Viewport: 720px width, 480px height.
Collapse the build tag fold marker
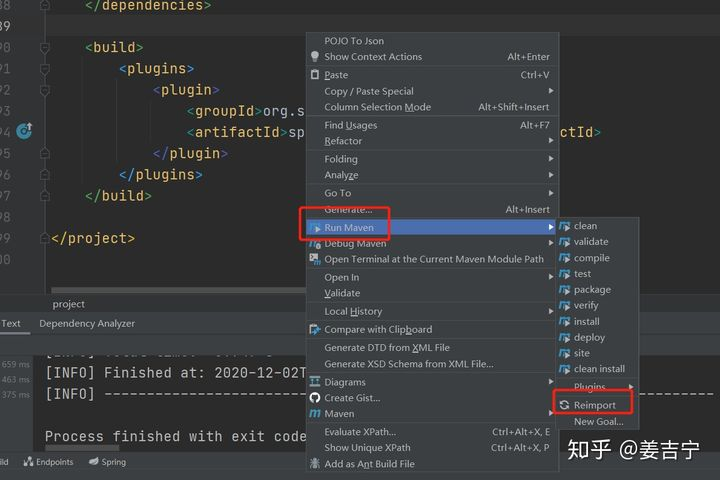coord(45,48)
